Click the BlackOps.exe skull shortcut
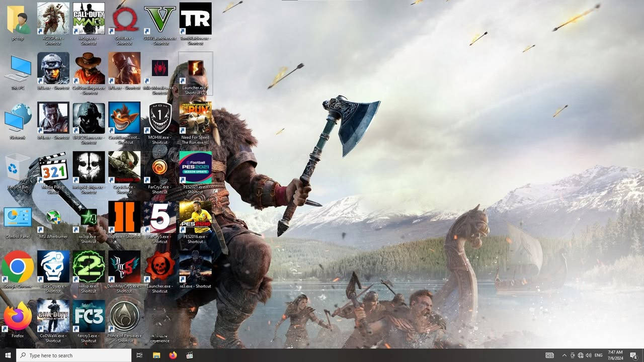This screenshot has height=362, width=644. point(53,272)
